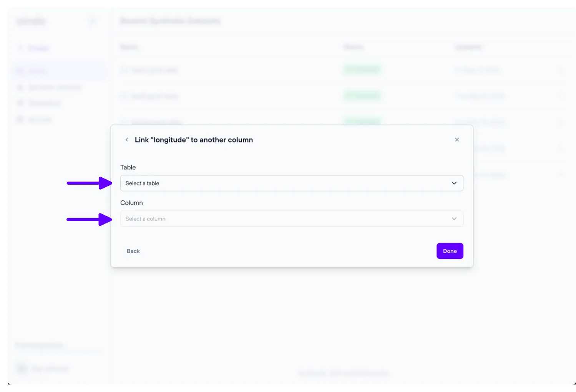This screenshot has height=392, width=576.
Task: Confirm with the purple Done button
Action: 450,251
